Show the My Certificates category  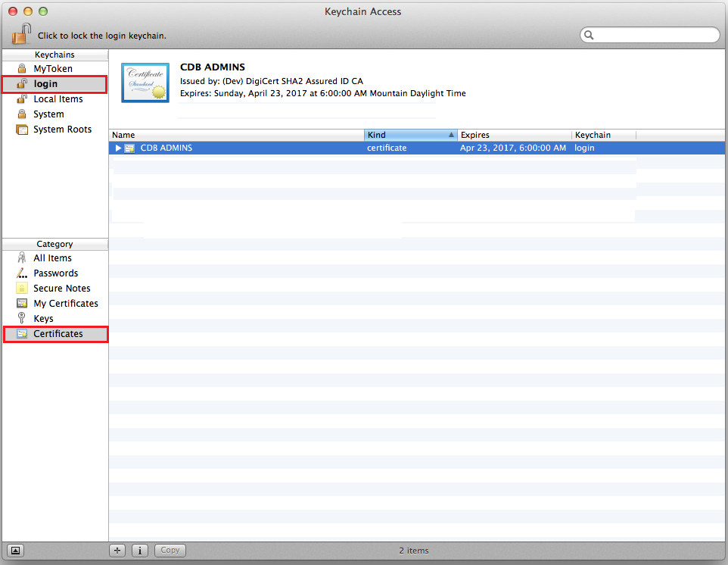click(65, 304)
